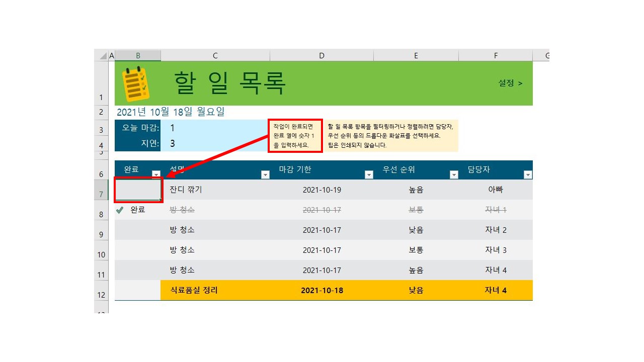The width and height of the screenshot is (644, 362).
Task: Click the 잔디 깎기 task cell
Action: tap(215, 190)
